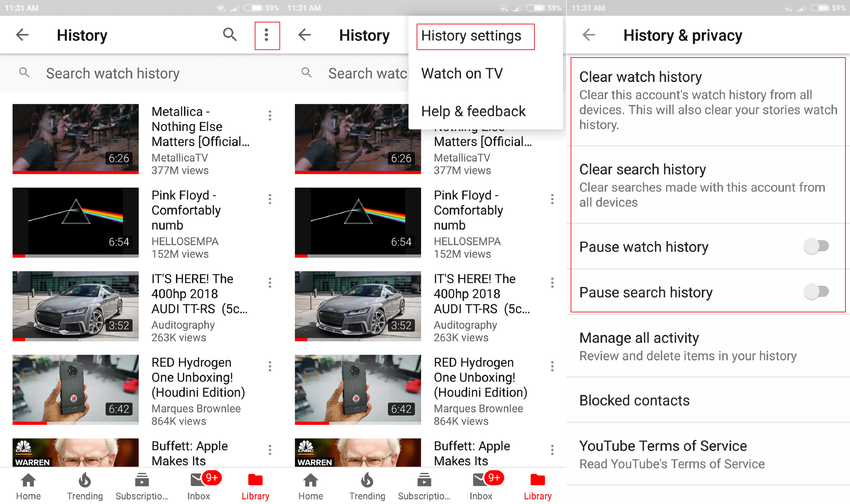Open YouTube Terms of Service

pyautogui.click(x=708, y=454)
